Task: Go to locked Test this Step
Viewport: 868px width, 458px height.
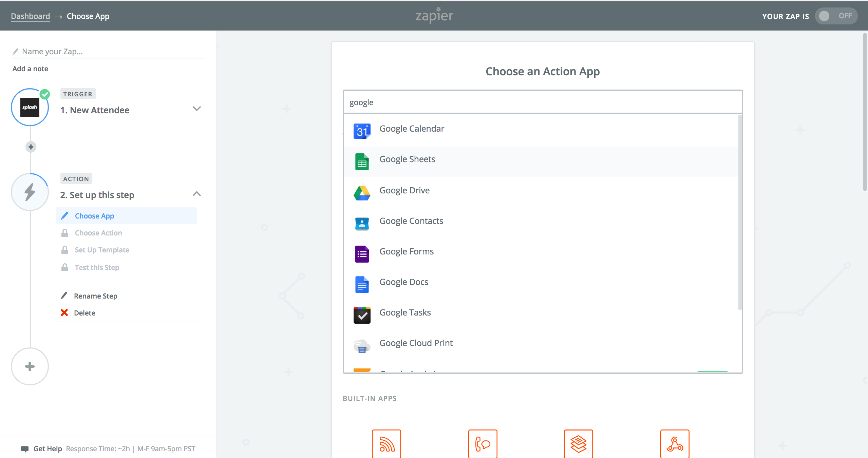Action: pyautogui.click(x=97, y=268)
